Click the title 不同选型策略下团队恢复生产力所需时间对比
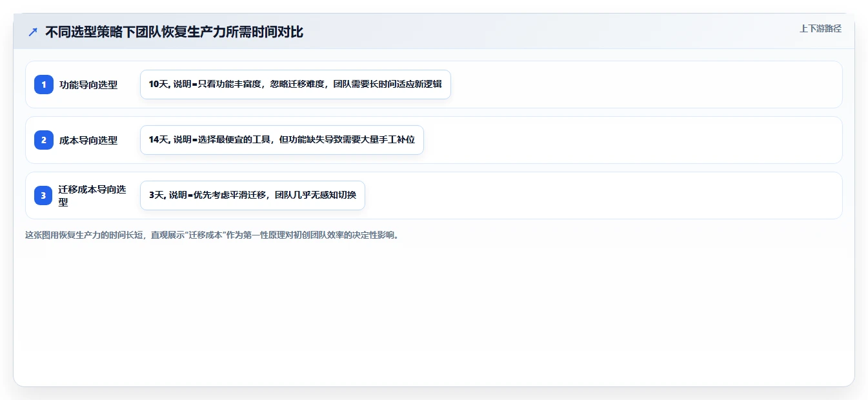The height and width of the screenshot is (400, 868). click(x=174, y=32)
